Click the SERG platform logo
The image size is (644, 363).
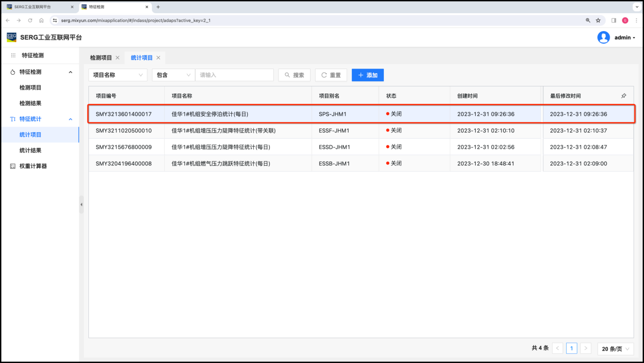coord(12,37)
